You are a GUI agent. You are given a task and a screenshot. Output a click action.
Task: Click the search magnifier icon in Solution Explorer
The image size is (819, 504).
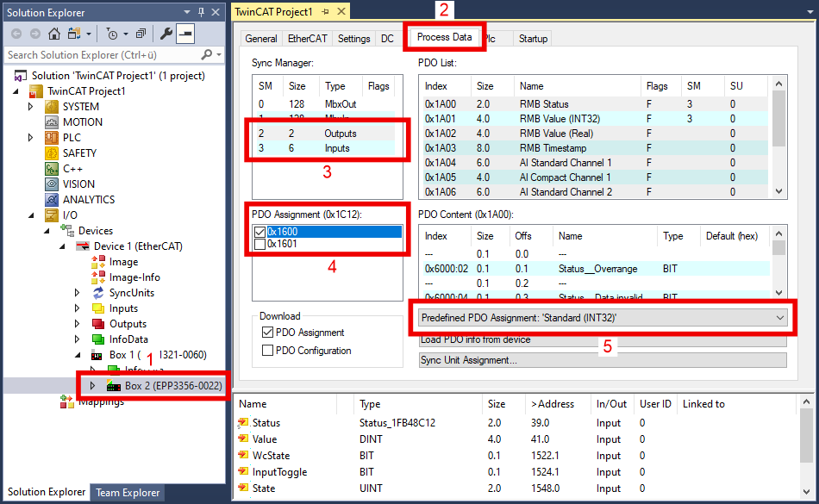(207, 54)
